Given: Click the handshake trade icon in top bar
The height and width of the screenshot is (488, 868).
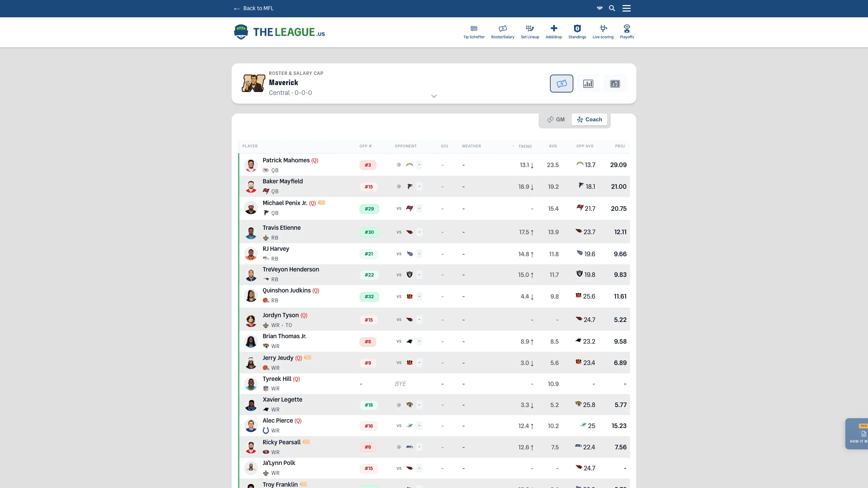Looking at the screenshot, I should coord(600,8).
